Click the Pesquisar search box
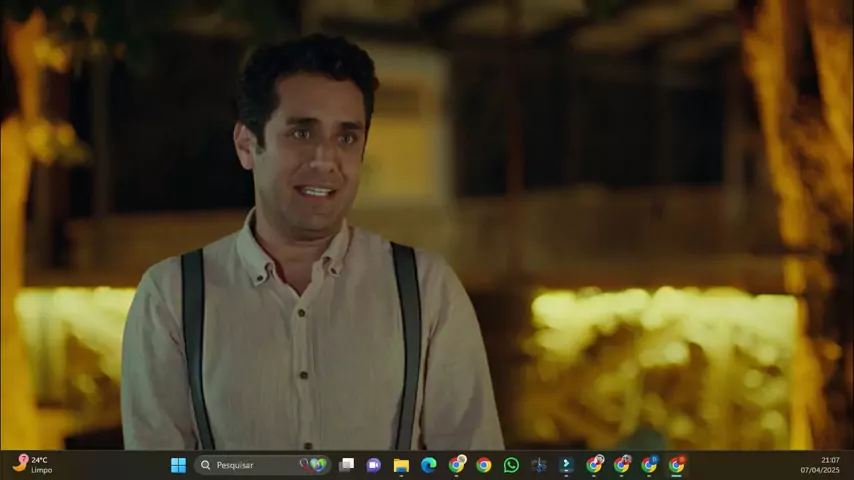Screen dimensions: 854x480 point(263,465)
